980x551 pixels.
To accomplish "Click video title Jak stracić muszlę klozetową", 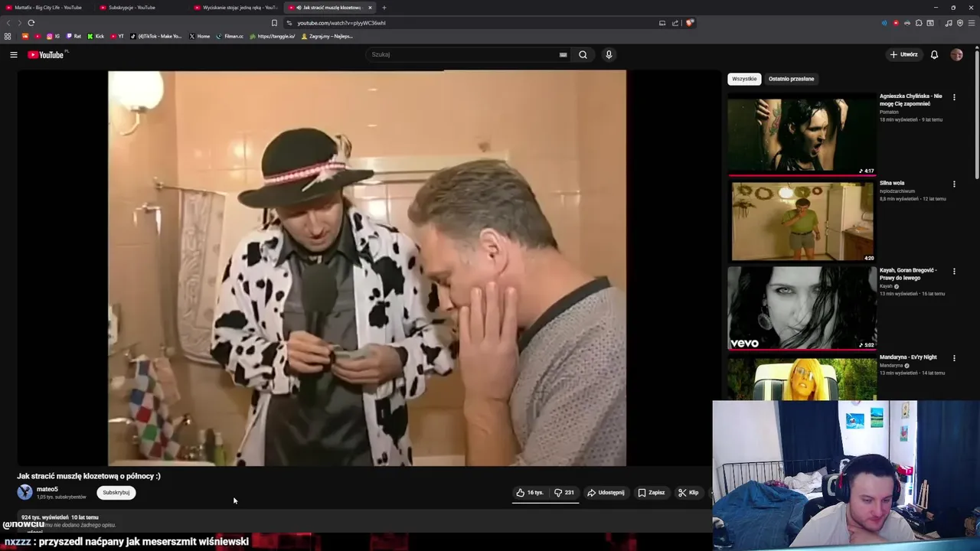I will click(x=89, y=476).
